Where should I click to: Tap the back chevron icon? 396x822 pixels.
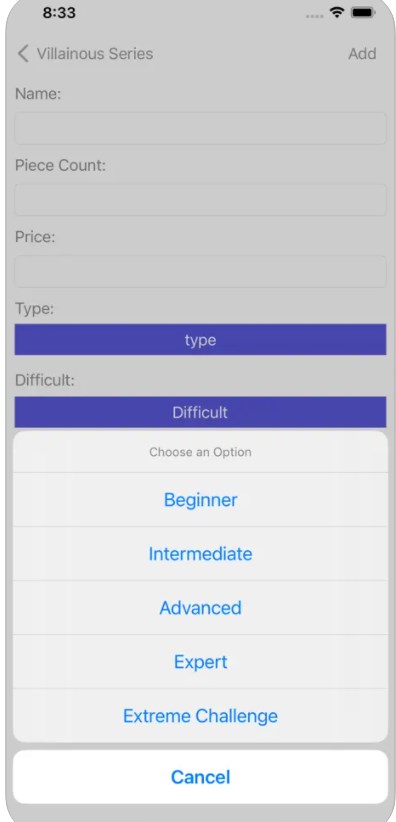(23, 53)
